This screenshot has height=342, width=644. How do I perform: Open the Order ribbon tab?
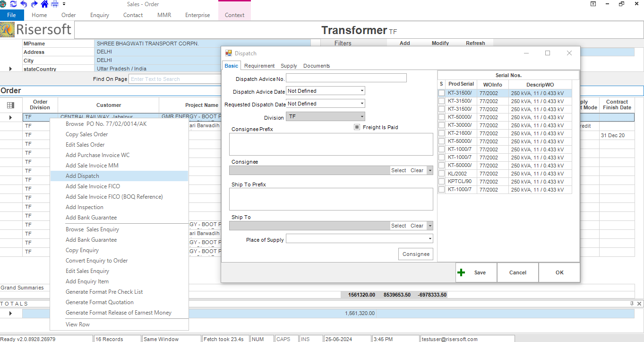tap(69, 15)
